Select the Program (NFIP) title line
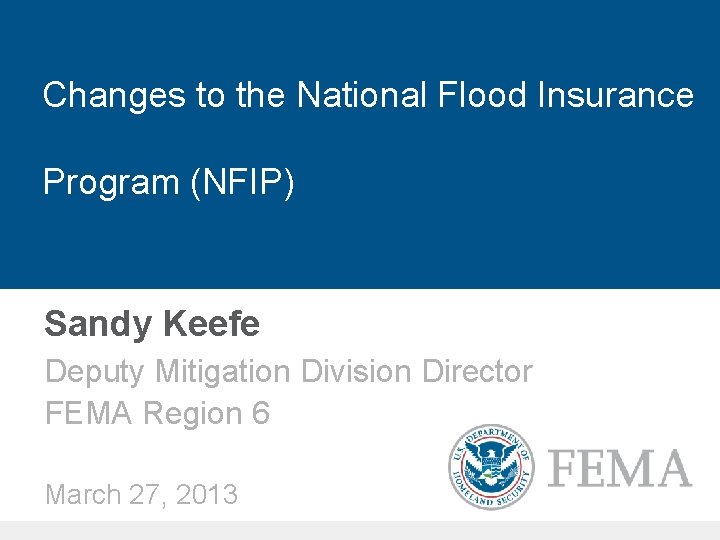 [x=169, y=182]
